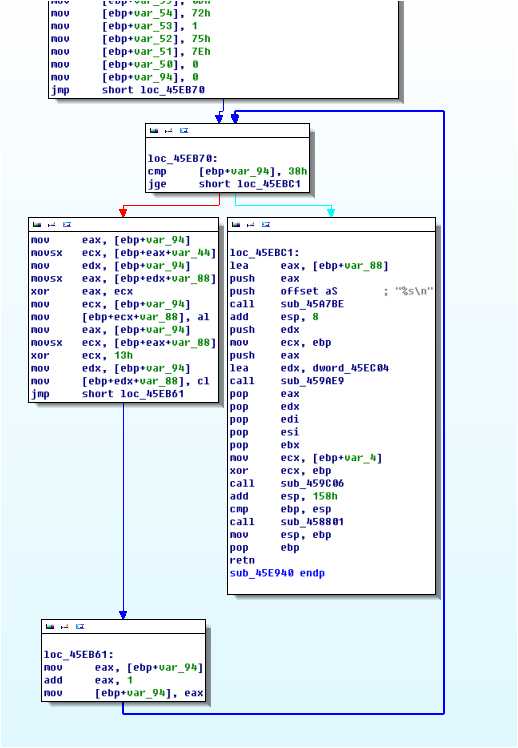Click middle title icon of loc_45EBC1 node
The image size is (518, 748).
(x=250, y=224)
